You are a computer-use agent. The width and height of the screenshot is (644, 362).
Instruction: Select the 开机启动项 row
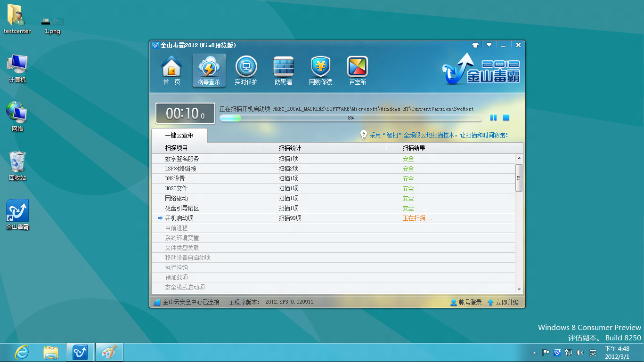click(x=333, y=218)
